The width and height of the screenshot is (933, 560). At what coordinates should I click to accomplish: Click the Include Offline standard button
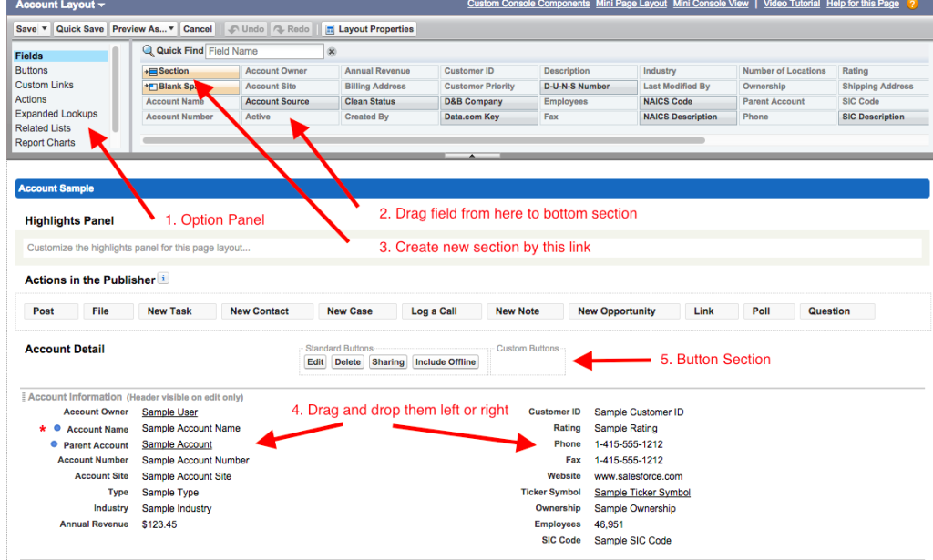click(446, 362)
